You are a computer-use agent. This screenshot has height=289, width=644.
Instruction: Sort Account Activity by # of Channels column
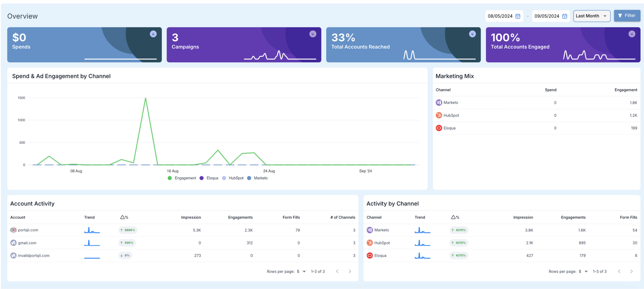click(x=343, y=218)
